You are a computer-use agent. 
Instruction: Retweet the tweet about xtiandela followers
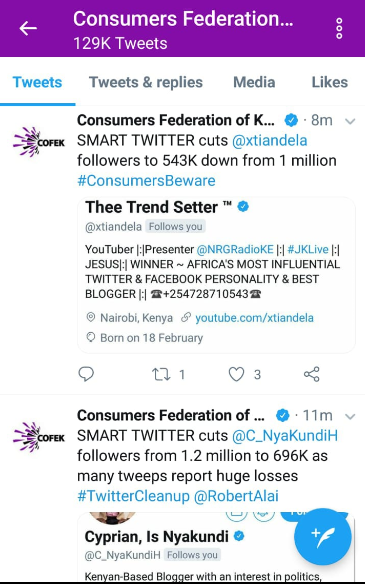161,374
